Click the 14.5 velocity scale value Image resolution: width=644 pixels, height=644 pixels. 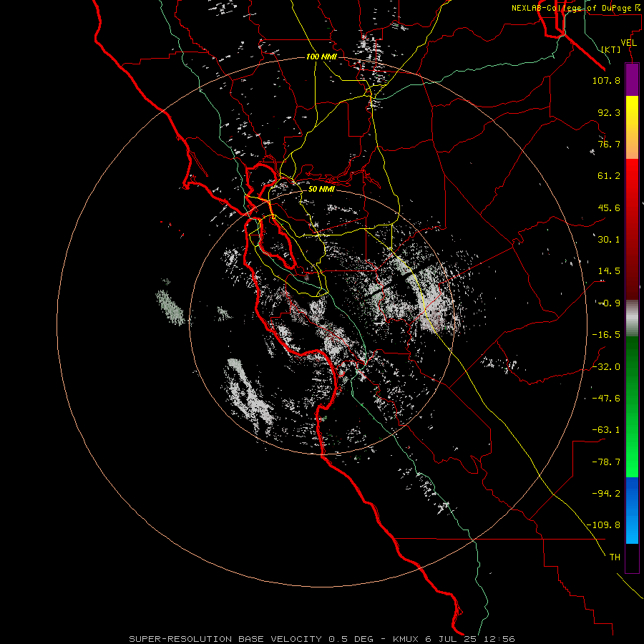tap(609, 271)
